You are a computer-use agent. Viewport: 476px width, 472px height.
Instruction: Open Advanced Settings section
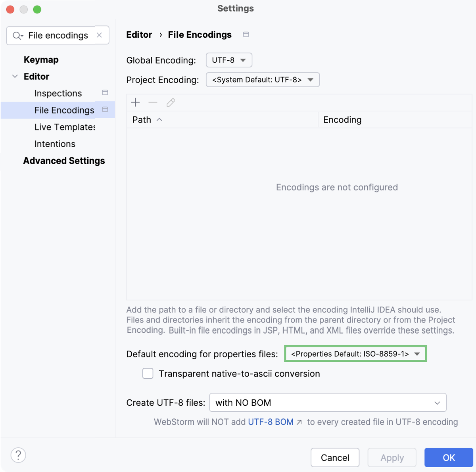[64, 161]
